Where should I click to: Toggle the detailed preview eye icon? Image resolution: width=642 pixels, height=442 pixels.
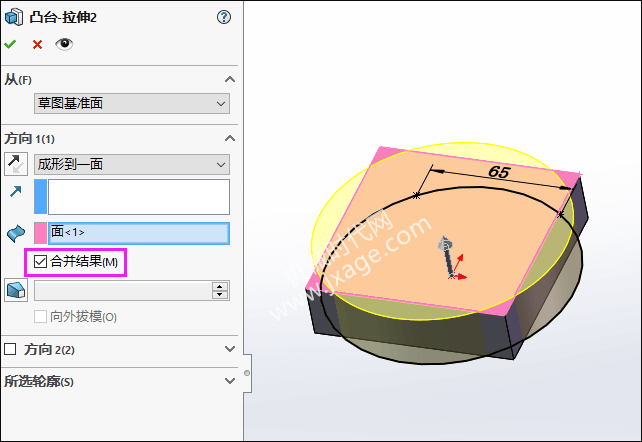tap(64, 44)
